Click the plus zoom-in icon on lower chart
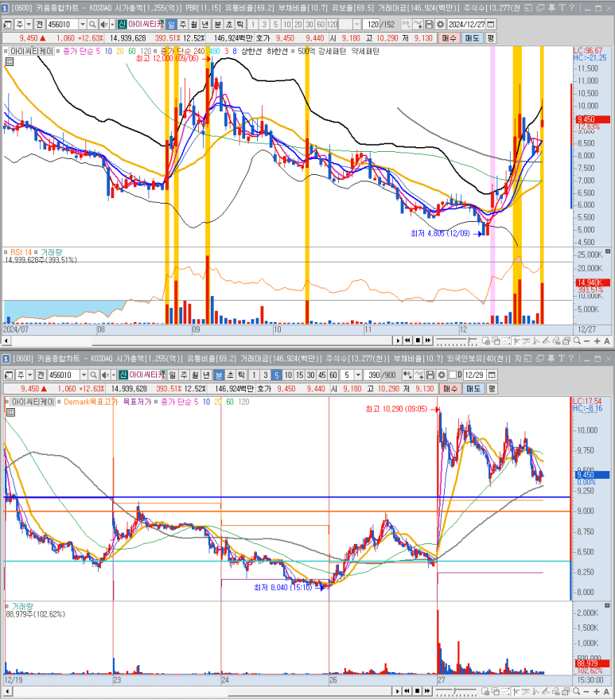 [597, 691]
